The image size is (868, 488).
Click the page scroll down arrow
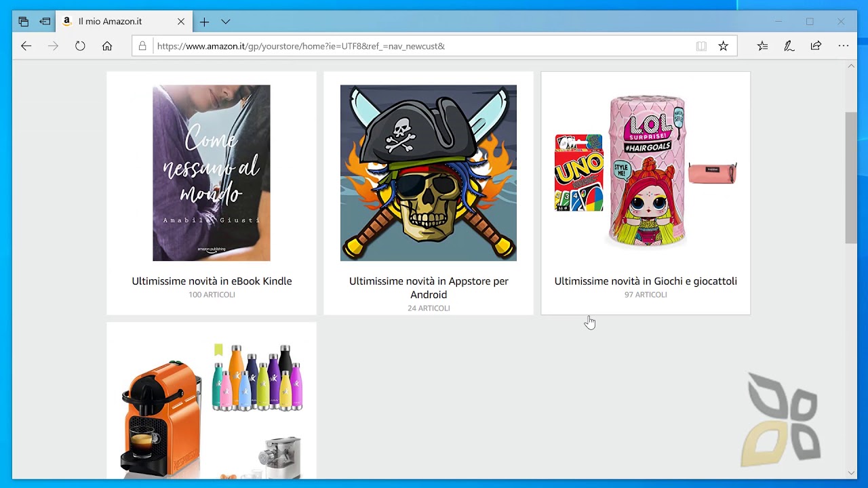coord(851,472)
